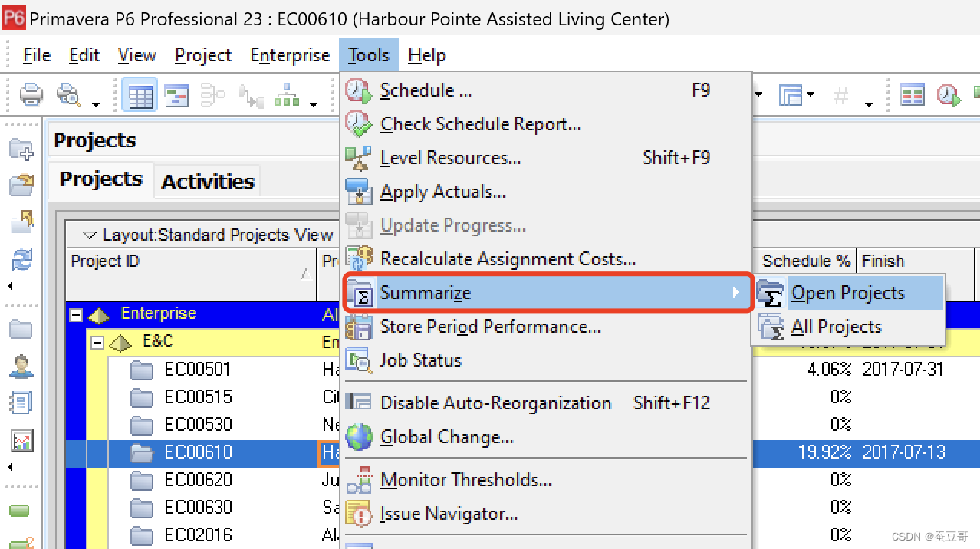
Task: Switch to the Gantt chart view icon
Action: click(177, 95)
